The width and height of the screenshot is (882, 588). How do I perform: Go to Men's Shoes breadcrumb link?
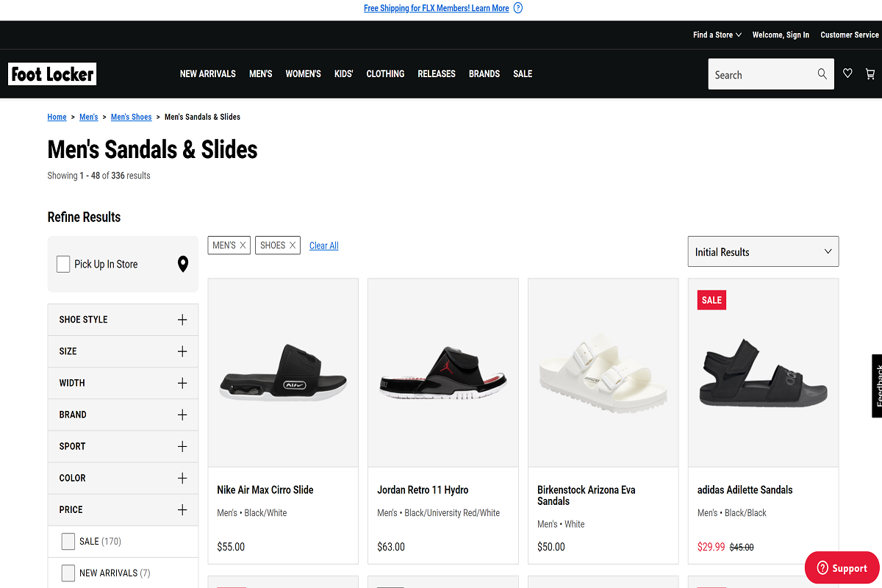(131, 117)
